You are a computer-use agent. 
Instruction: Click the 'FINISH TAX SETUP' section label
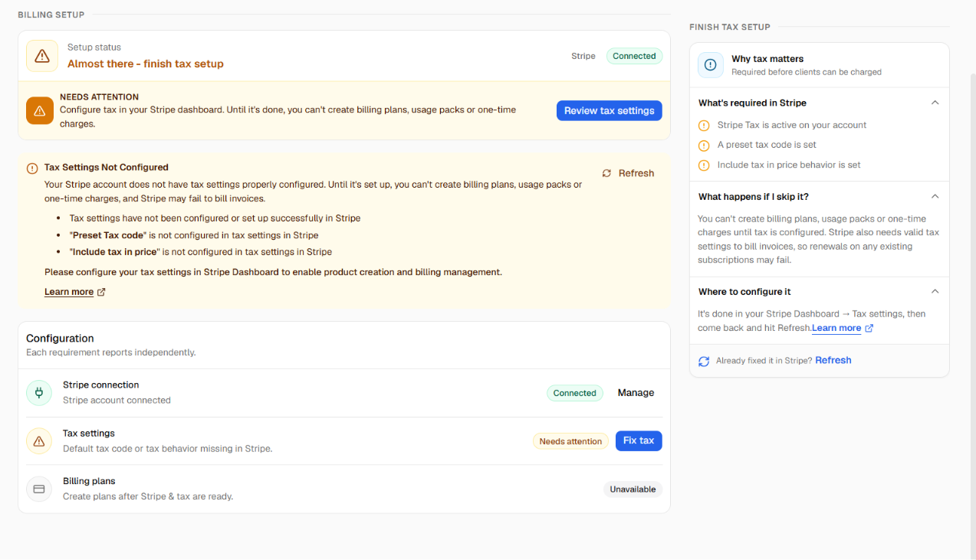click(730, 27)
